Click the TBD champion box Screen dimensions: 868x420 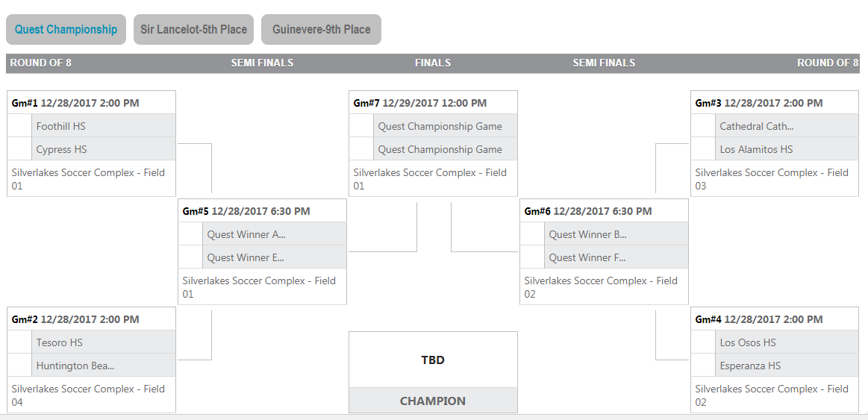pyautogui.click(x=433, y=360)
